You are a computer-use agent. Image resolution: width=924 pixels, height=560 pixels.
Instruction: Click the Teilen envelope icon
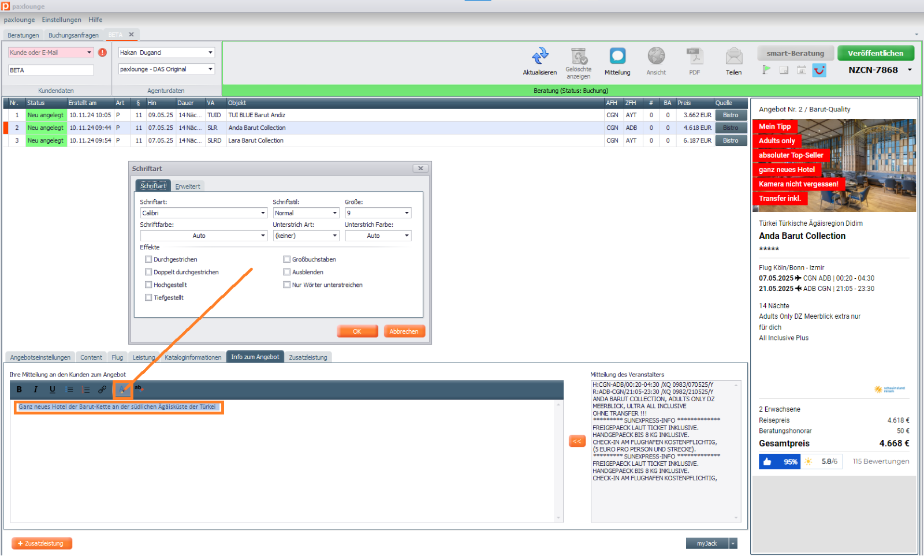click(734, 56)
